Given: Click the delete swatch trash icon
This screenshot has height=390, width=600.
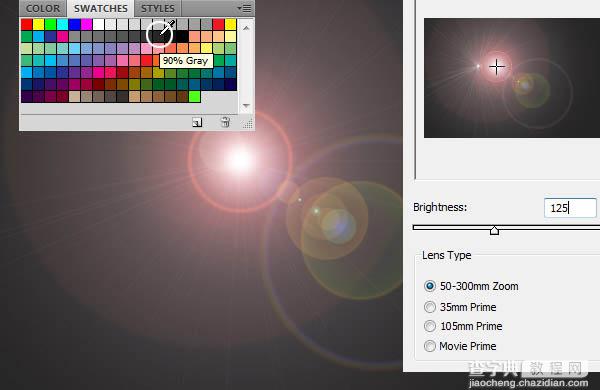Looking at the screenshot, I should coord(225,122).
